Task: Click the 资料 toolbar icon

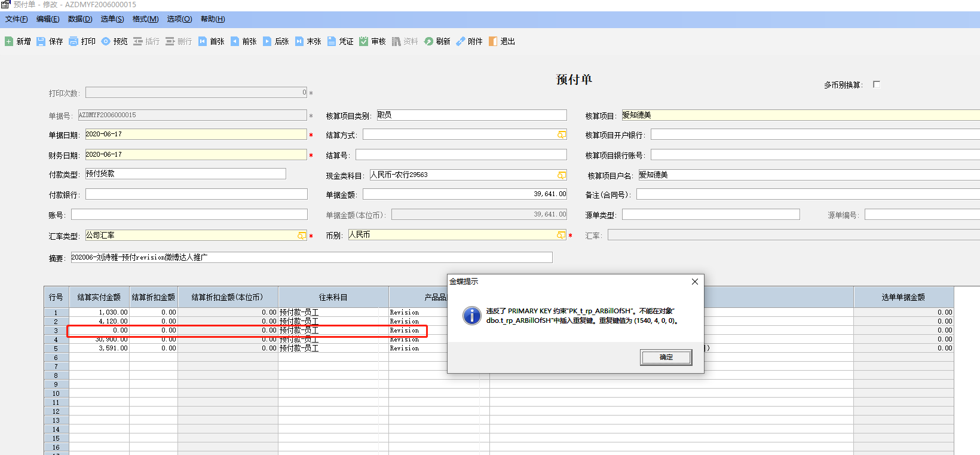Action: [396, 41]
